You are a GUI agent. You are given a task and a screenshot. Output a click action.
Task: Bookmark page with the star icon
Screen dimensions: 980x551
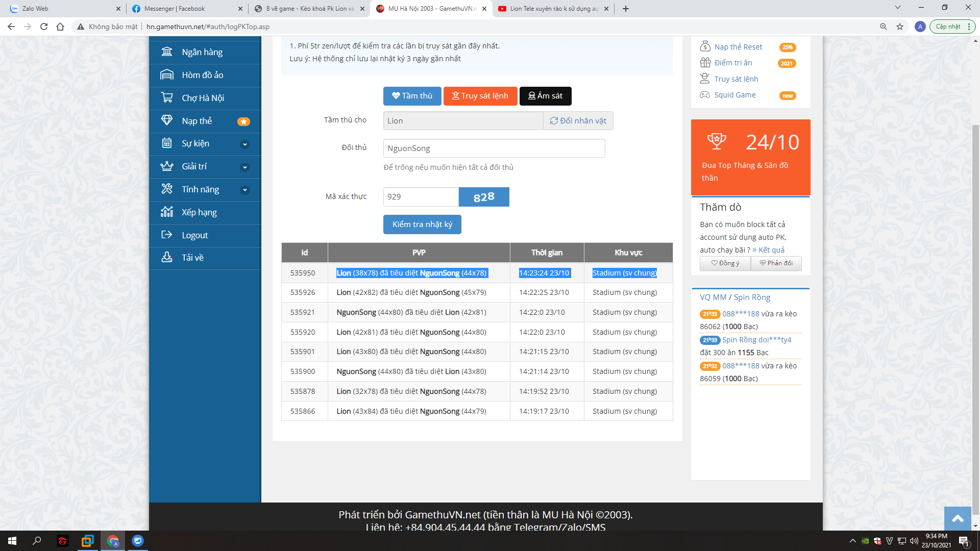900,27
